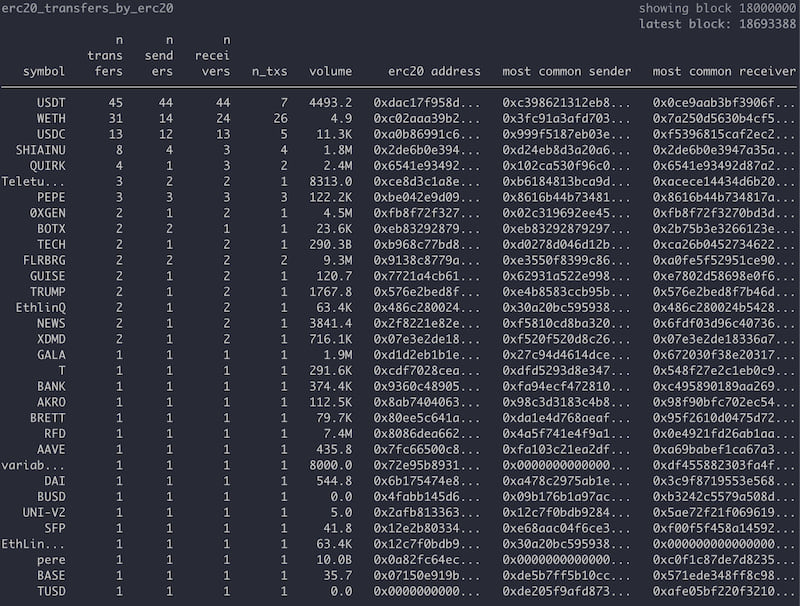Select the AAVE token symbol
The image size is (800, 606).
[51, 448]
